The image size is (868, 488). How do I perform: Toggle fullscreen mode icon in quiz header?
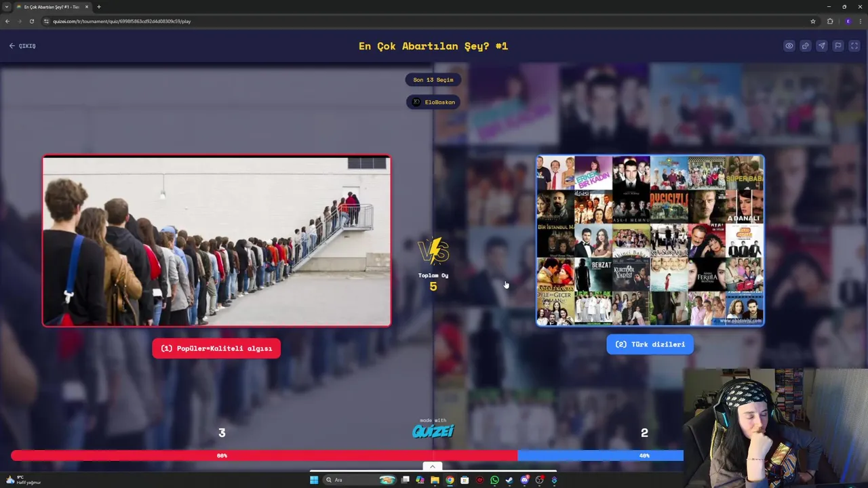point(854,46)
